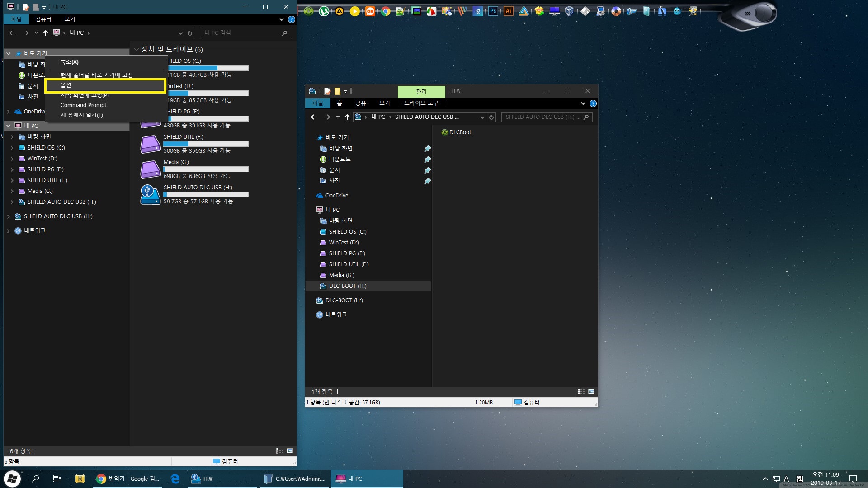Switch H:\ window to large icons view
868x488 pixels.
(591, 391)
